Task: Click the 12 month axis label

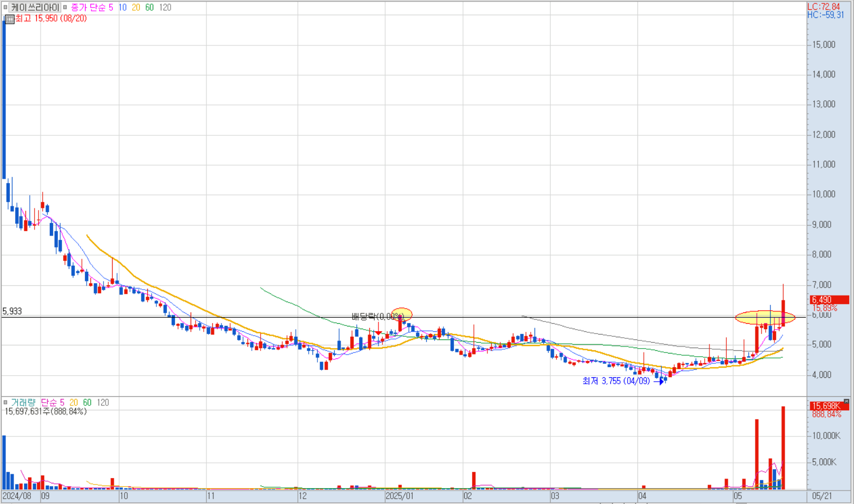Action: pos(303,496)
